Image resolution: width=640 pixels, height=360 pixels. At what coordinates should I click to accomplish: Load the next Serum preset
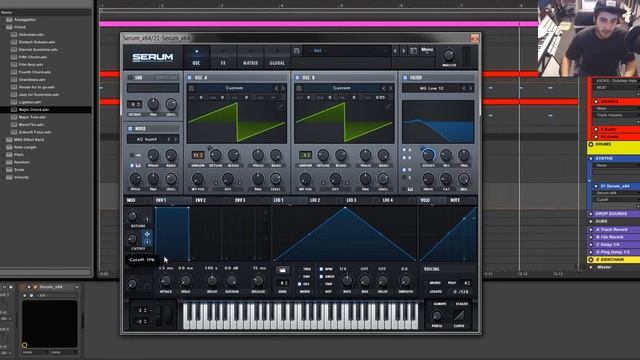tap(404, 51)
